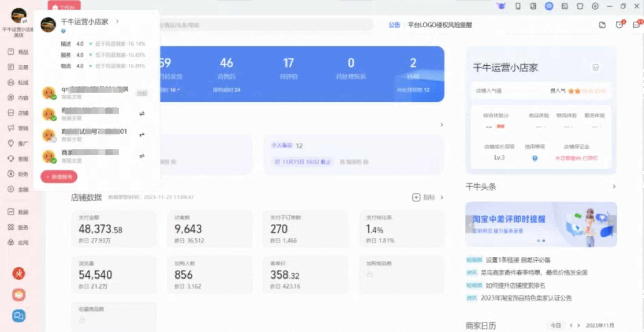The width and height of the screenshot is (644, 332).
Task: Open the blue chat bubbles icon
Action: point(19,316)
